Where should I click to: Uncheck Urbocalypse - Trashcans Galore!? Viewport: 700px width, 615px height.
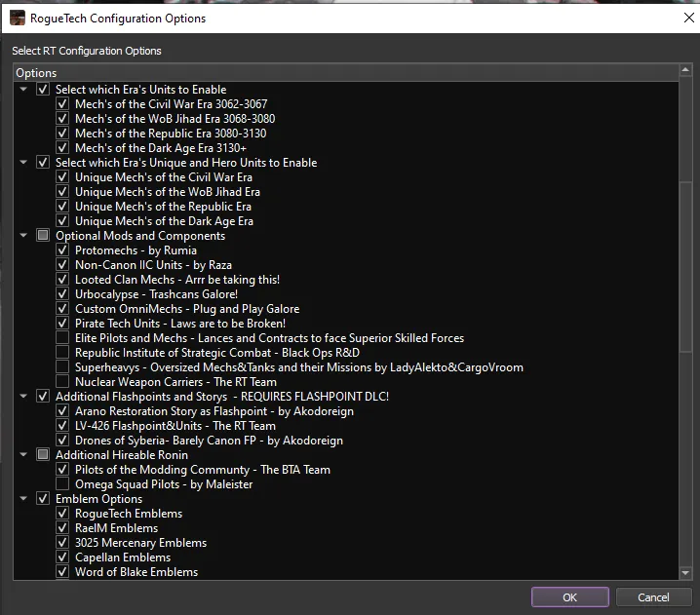(62, 294)
